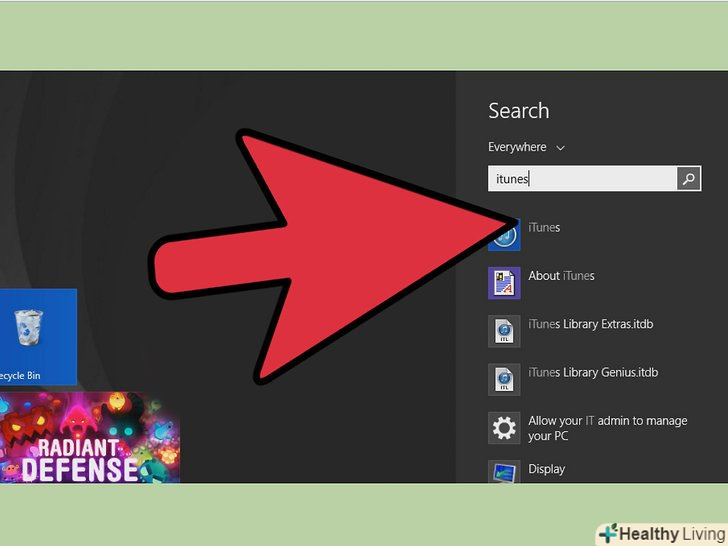Open the About iTunes document icon
This screenshot has width=728, height=546.
504,283
